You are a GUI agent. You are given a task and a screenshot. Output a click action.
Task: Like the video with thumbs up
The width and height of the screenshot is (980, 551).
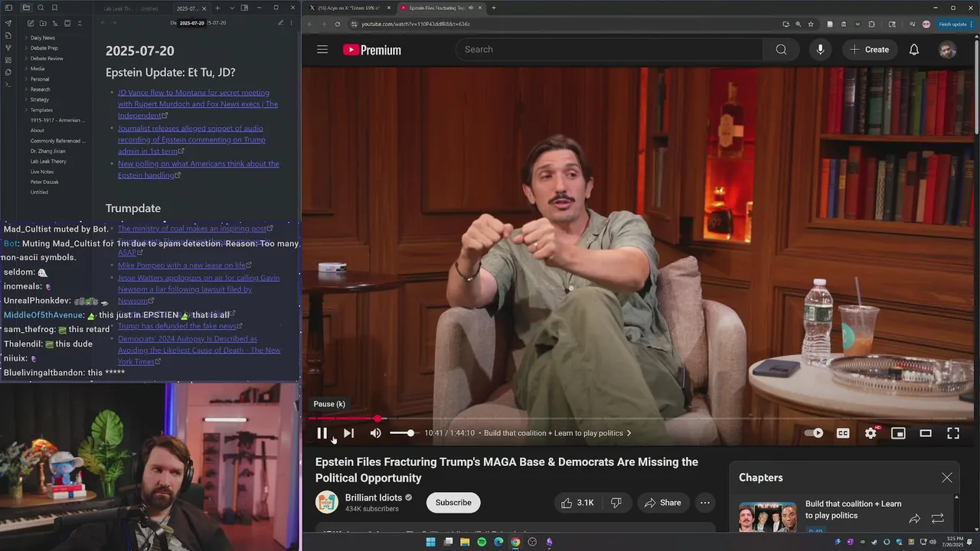(x=577, y=503)
